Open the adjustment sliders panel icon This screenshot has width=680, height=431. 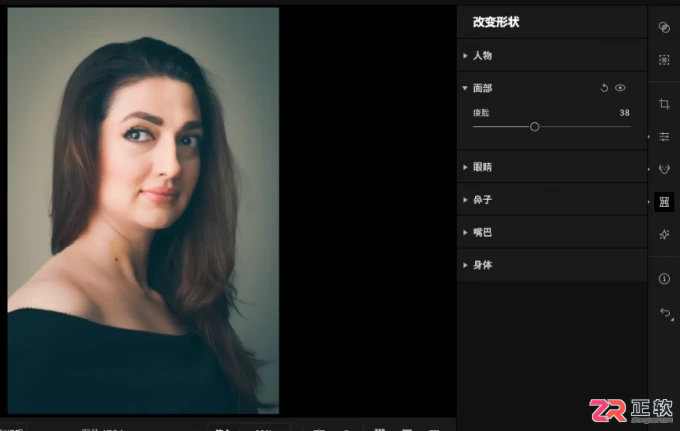[664, 137]
